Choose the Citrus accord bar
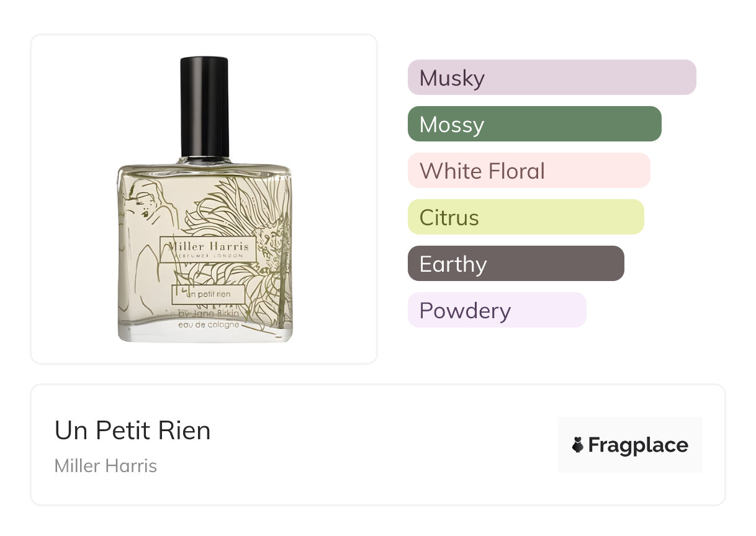756x536 pixels. tap(526, 217)
